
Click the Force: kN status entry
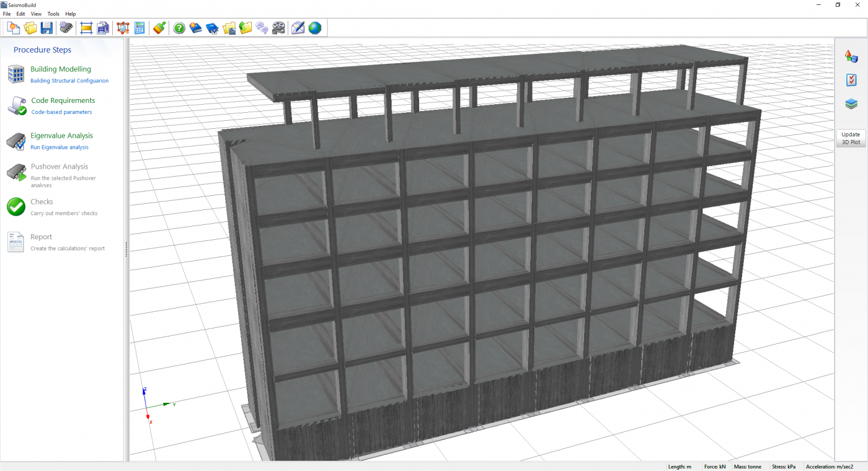point(715,467)
